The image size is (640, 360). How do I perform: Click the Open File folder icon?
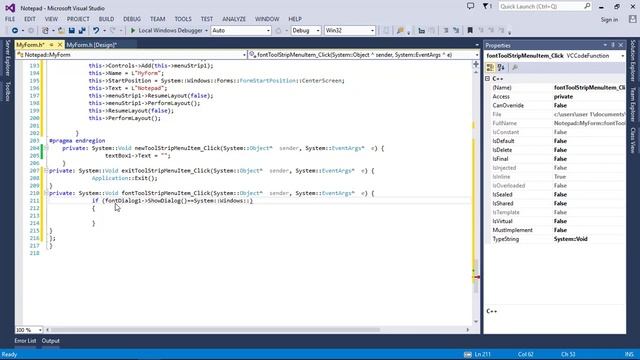pos(61,31)
